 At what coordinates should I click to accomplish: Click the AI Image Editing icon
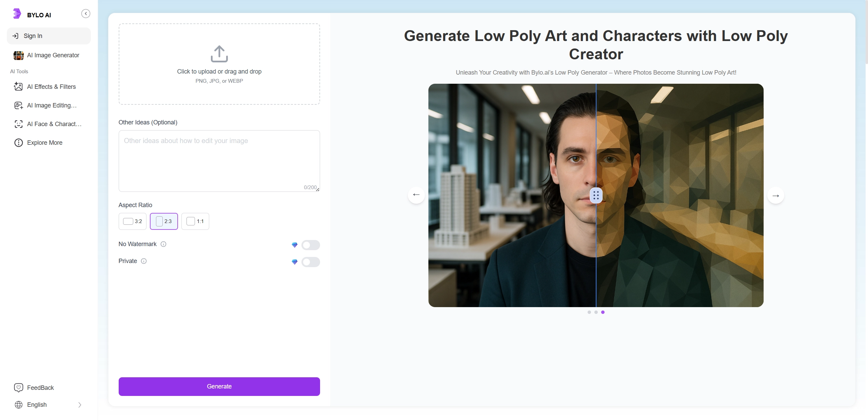pos(18,105)
